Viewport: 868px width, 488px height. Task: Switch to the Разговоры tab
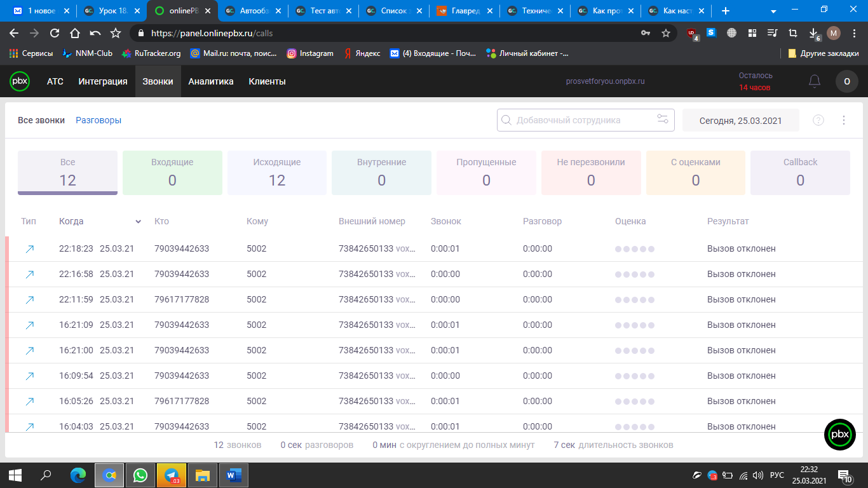[x=98, y=120]
